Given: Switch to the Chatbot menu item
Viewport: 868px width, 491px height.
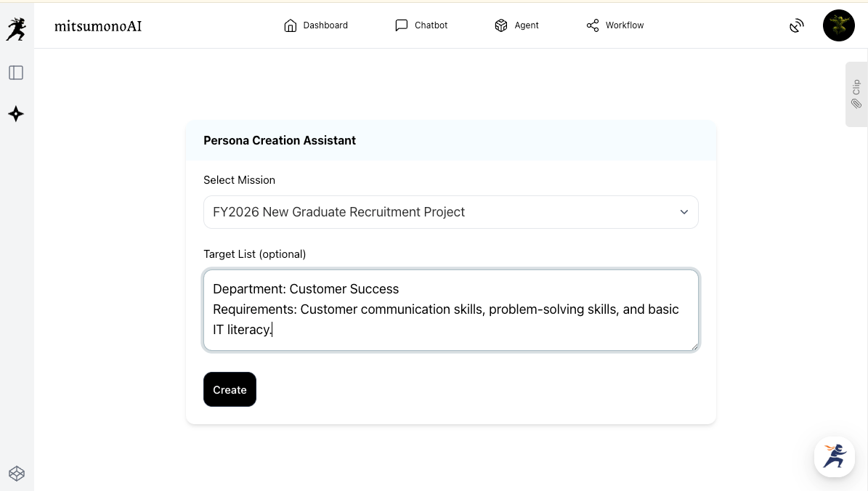Looking at the screenshot, I should tap(431, 25).
